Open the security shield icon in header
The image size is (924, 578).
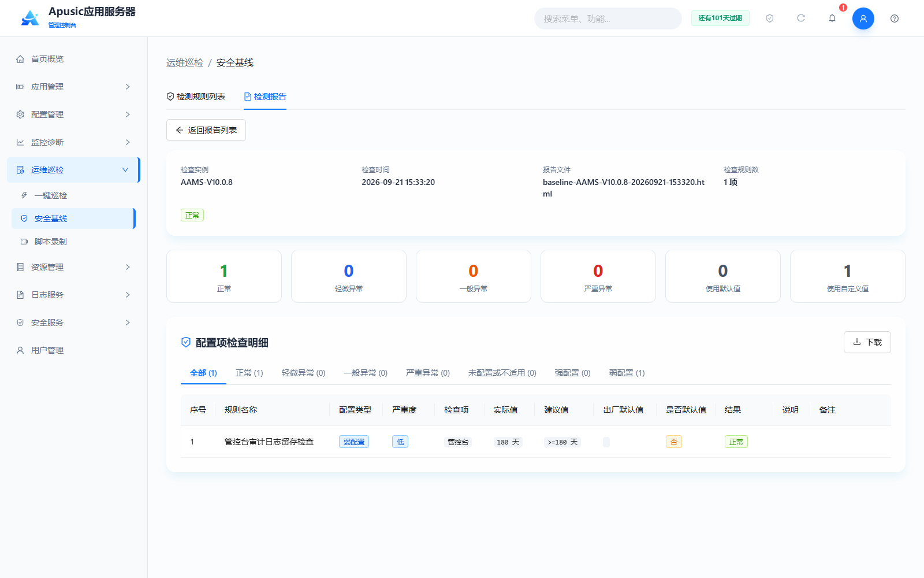(x=770, y=18)
